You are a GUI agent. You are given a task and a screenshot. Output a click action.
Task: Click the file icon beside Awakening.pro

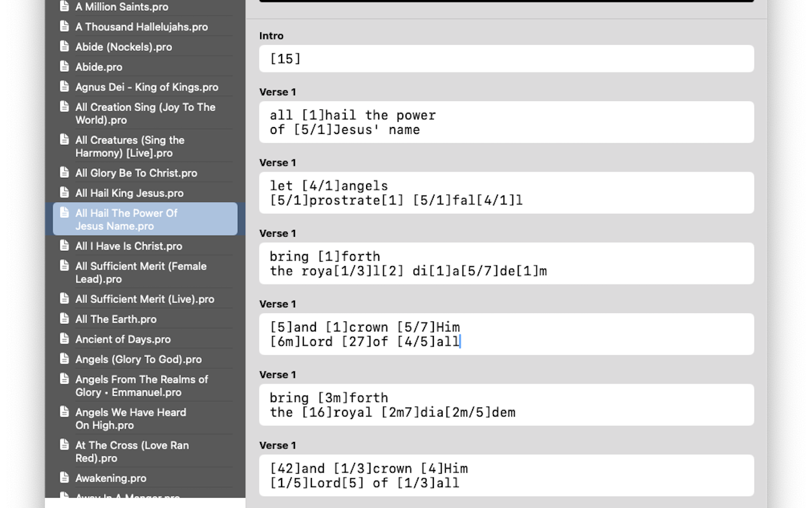[x=65, y=478]
